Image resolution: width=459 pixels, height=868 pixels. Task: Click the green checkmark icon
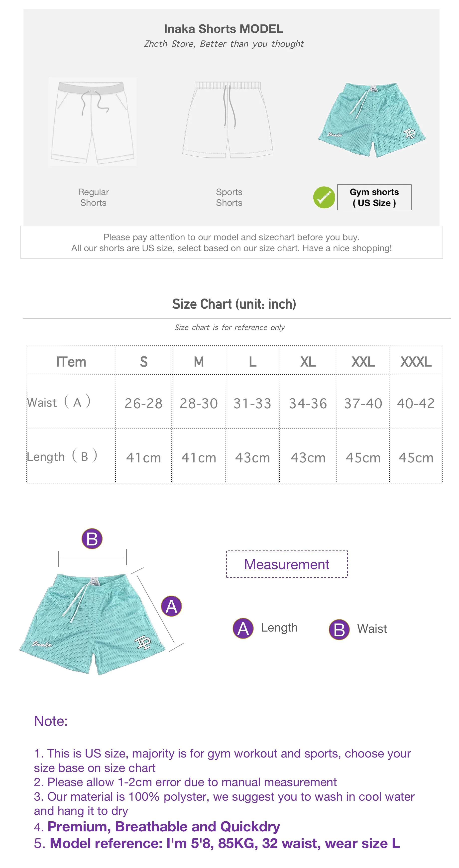(324, 197)
